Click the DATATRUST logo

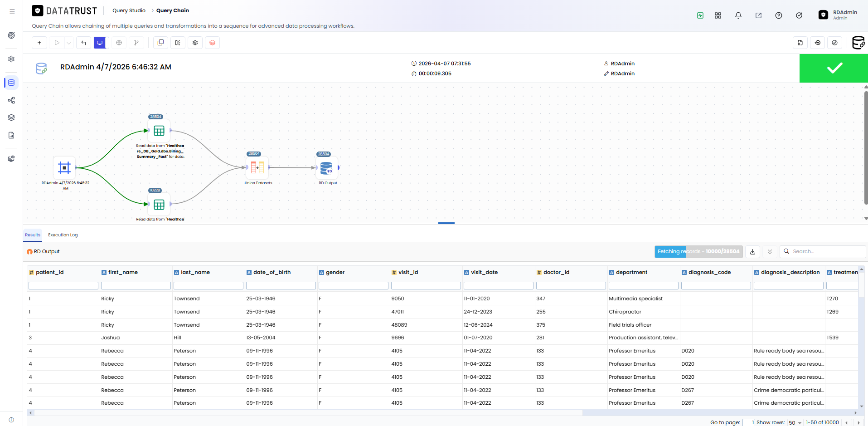tap(64, 10)
